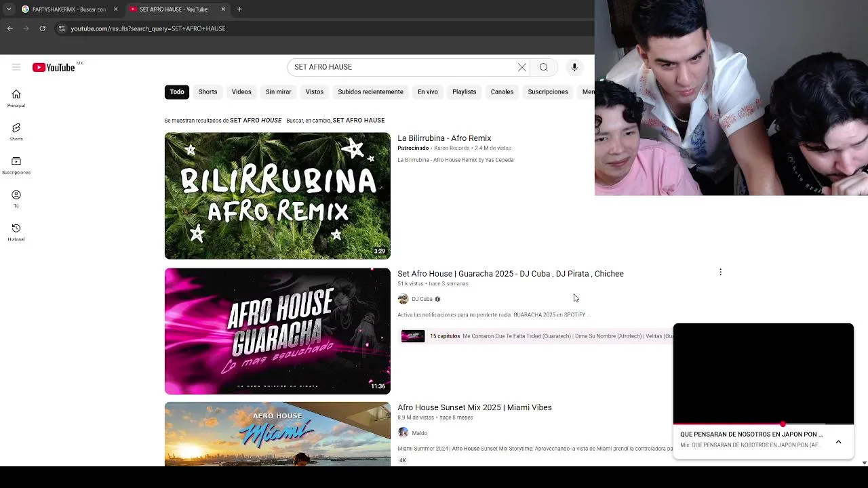
Task: Select the Canales filter chip
Action: pyautogui.click(x=502, y=91)
